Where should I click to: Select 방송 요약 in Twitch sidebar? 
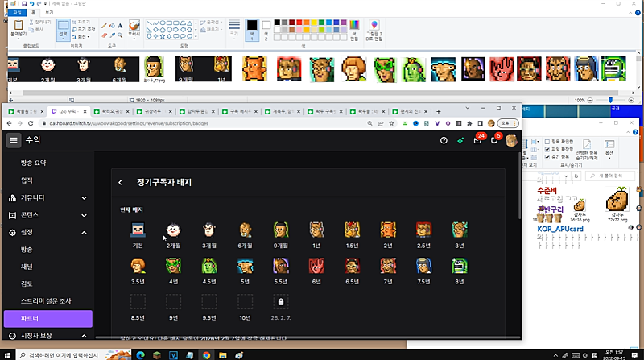coord(33,163)
